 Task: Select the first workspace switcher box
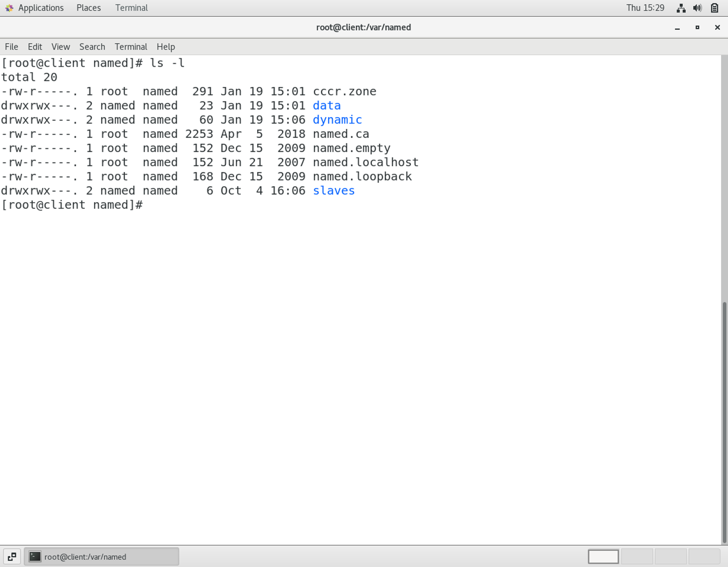603,556
